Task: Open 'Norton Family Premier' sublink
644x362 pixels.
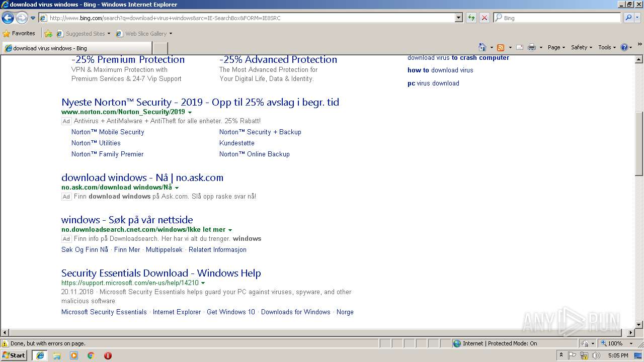Action: (108, 154)
